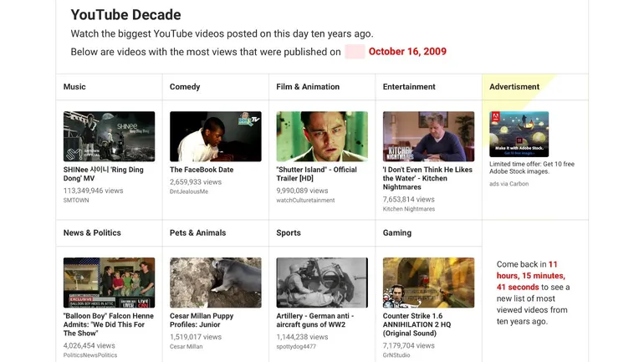Select the Kitchen Nightmares video thumbnail
644x362 pixels.
pos(428,136)
